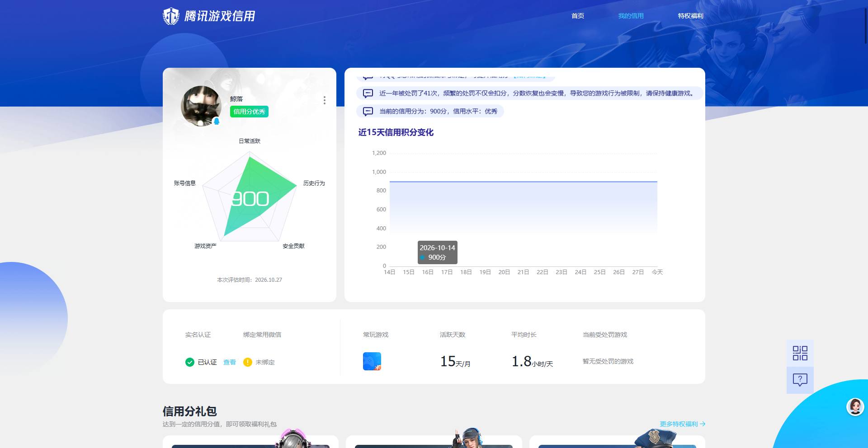Click the 安全贡献 radar axis label
Screen dimensions: 868x448
coord(293,246)
